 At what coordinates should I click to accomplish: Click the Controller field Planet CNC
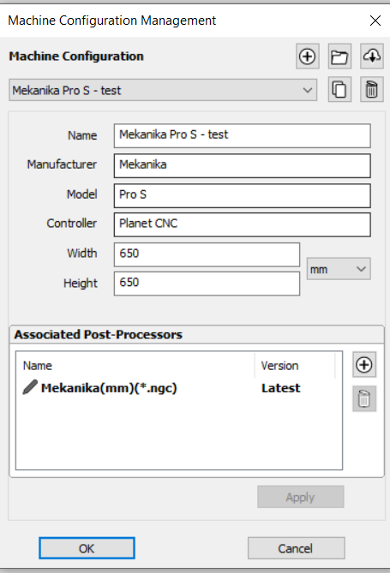(x=242, y=224)
